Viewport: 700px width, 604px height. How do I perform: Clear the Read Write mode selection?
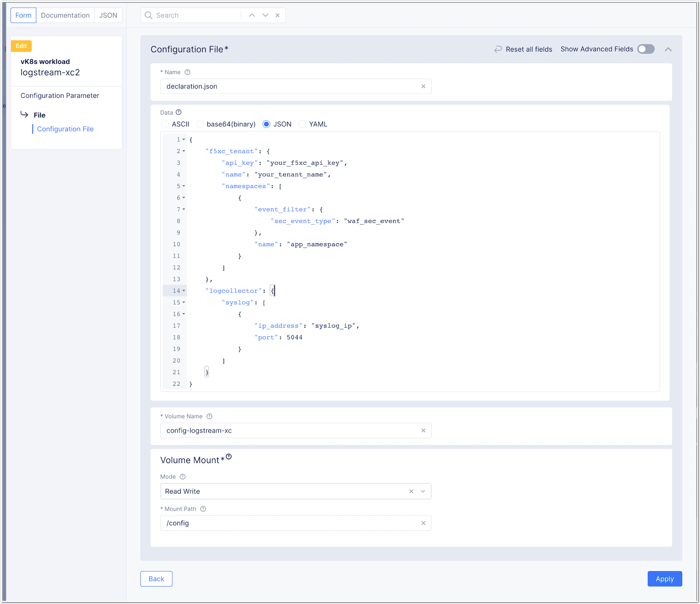pos(411,491)
